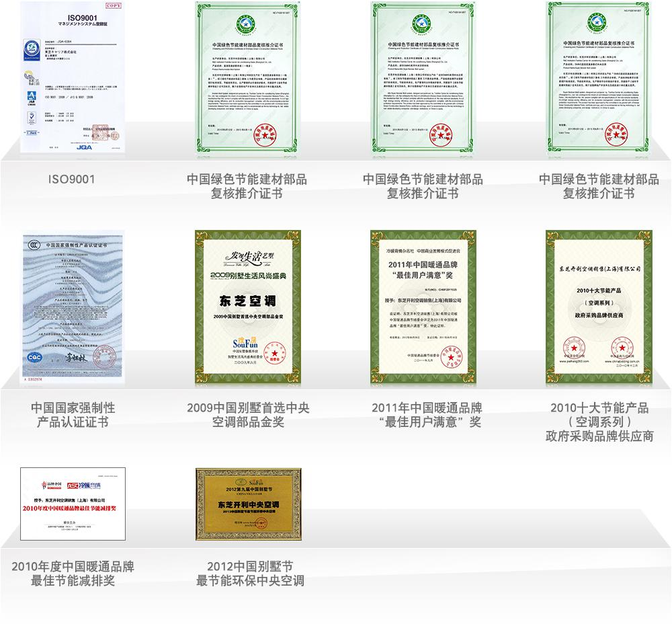
Task: Open the 2009 SouFun villa award certificate
Action: coord(248,307)
